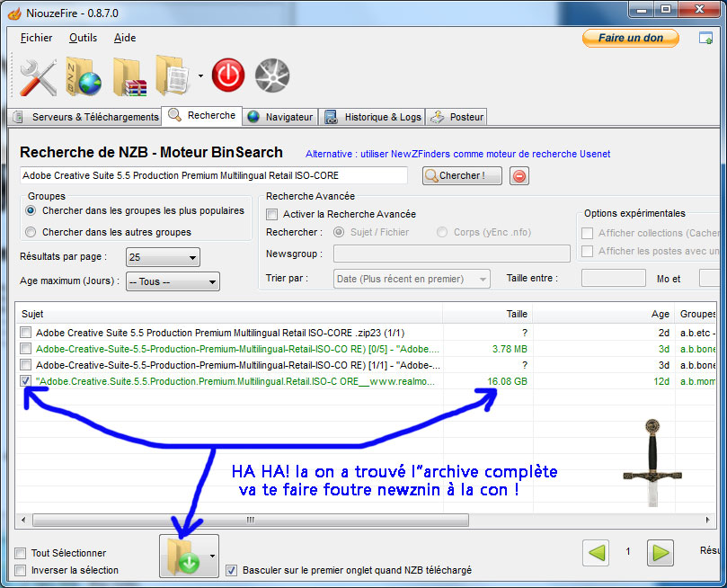Screen dimensions: 727x588
Task: Expand the documents folder toolbar dropdown arrow
Action: (200, 76)
